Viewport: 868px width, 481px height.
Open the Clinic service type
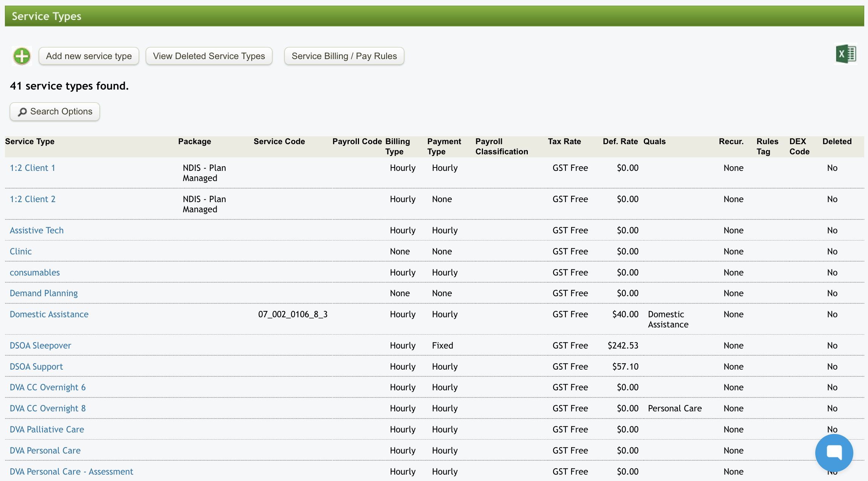click(21, 251)
